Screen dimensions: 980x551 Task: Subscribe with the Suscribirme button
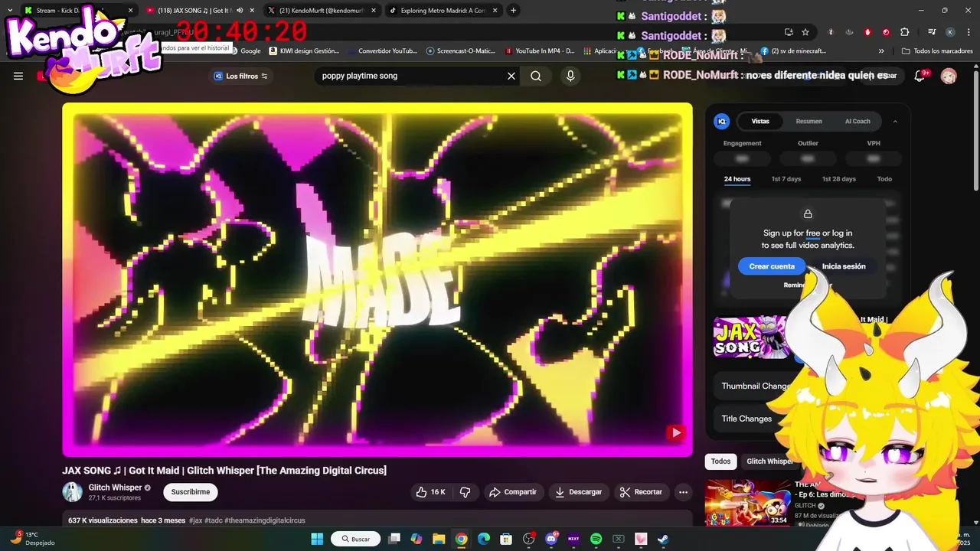pos(191,492)
